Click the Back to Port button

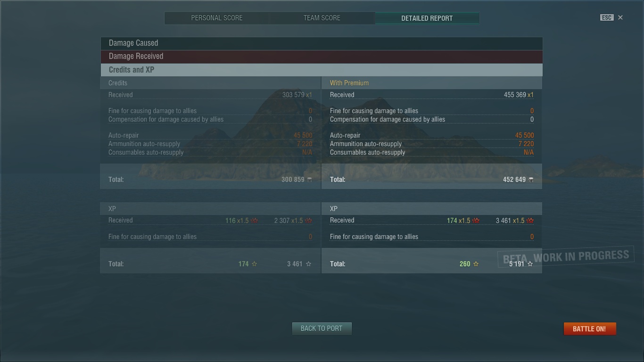coord(322,329)
